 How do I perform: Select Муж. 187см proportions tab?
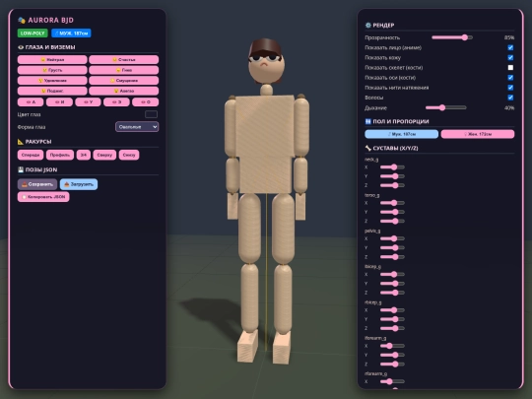click(x=401, y=134)
